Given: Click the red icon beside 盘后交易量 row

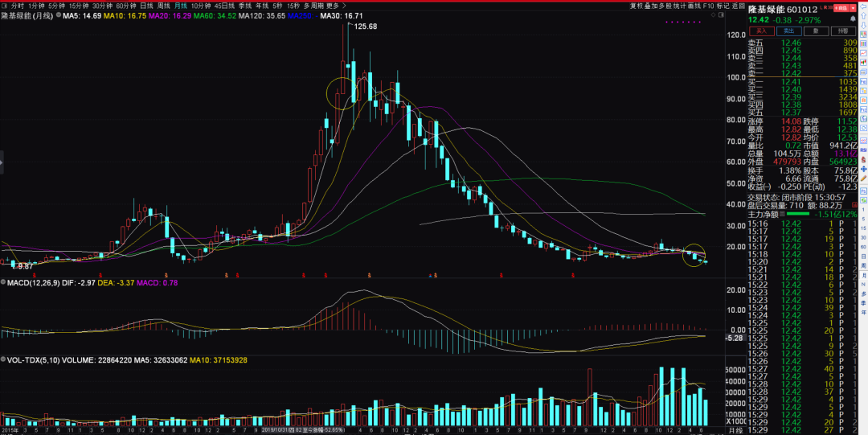Looking at the screenshot, I should pyautogui.click(x=854, y=205).
